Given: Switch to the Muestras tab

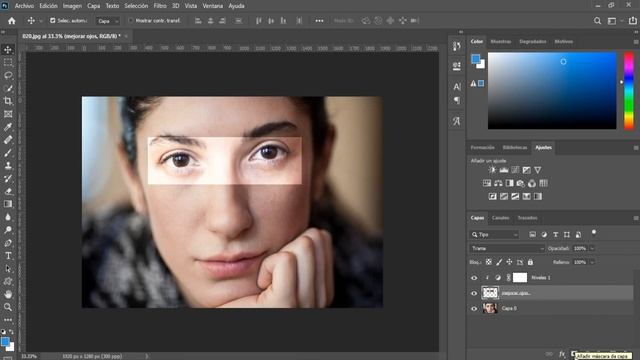Looking at the screenshot, I should (x=500, y=42).
